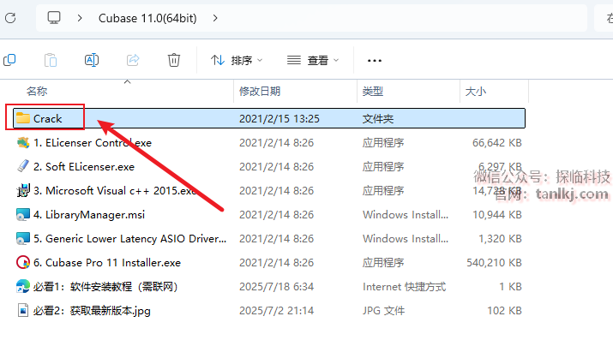
Task: Select 必看1 internet shortcut icon
Action: (22, 286)
